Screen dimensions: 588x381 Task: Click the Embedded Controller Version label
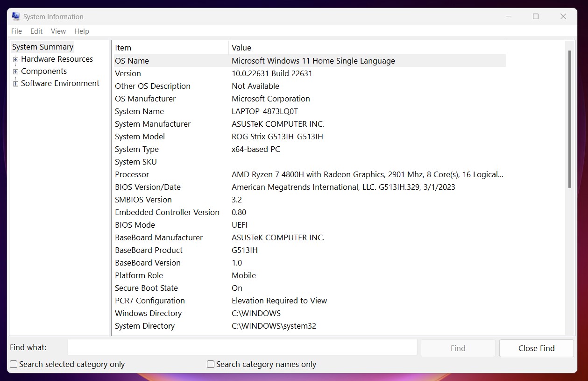coord(167,212)
